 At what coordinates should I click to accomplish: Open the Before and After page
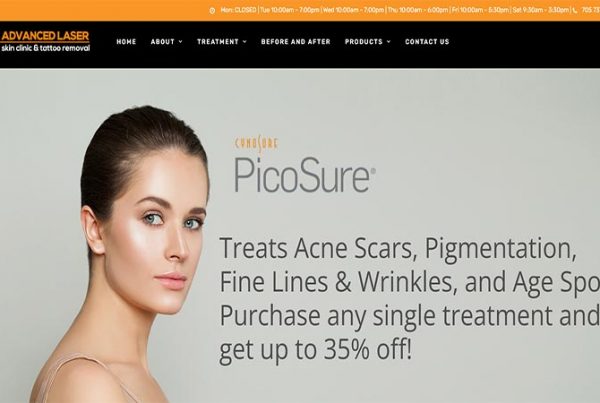[x=296, y=42]
